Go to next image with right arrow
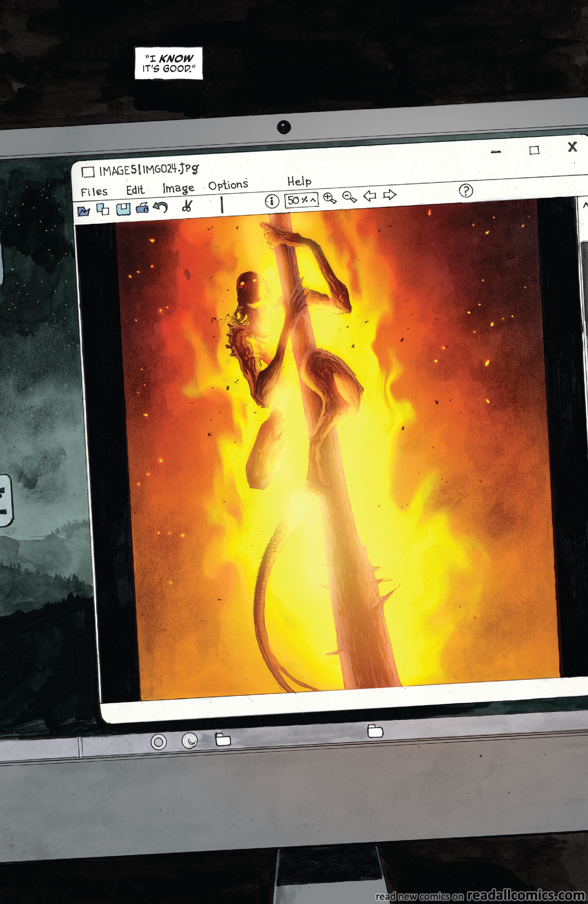The width and height of the screenshot is (588, 904). click(389, 195)
